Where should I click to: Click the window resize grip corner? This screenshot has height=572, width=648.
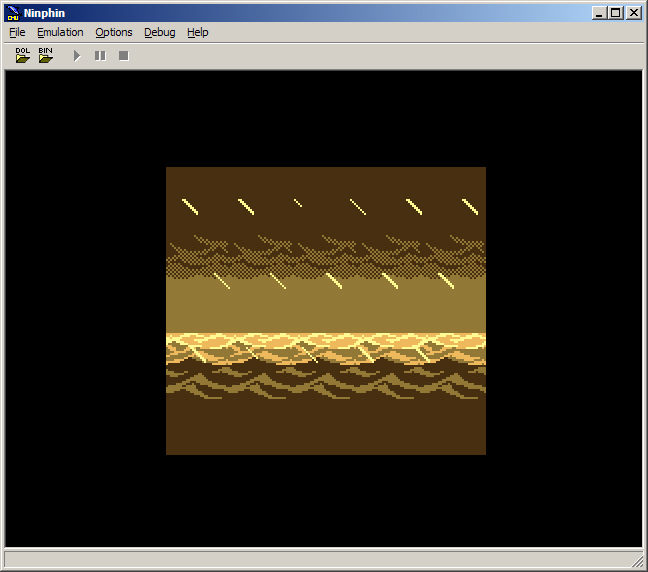pos(638,562)
